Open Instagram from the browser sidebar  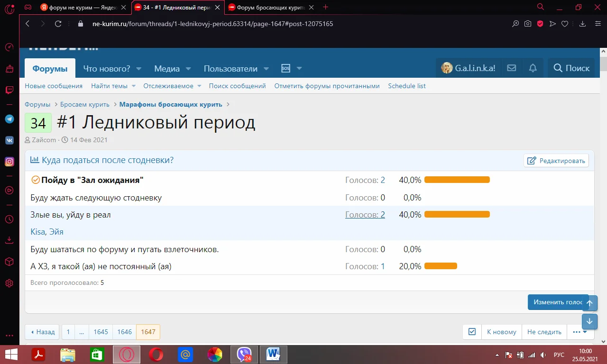(x=9, y=161)
